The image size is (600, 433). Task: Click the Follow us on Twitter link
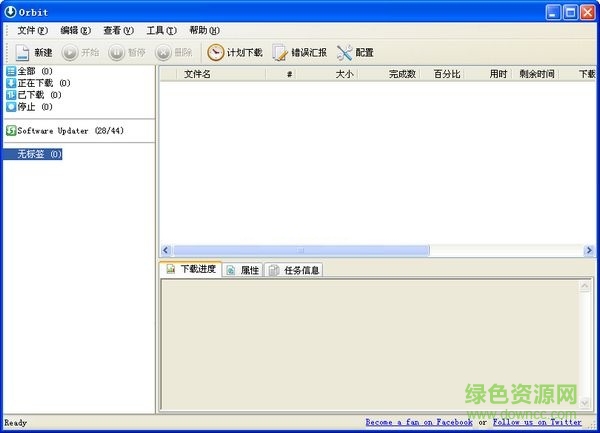(537, 422)
